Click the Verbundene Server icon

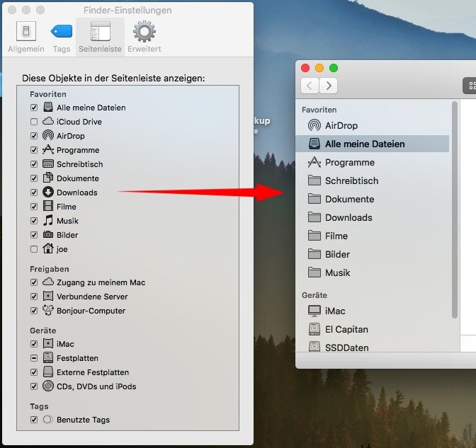coord(48,296)
